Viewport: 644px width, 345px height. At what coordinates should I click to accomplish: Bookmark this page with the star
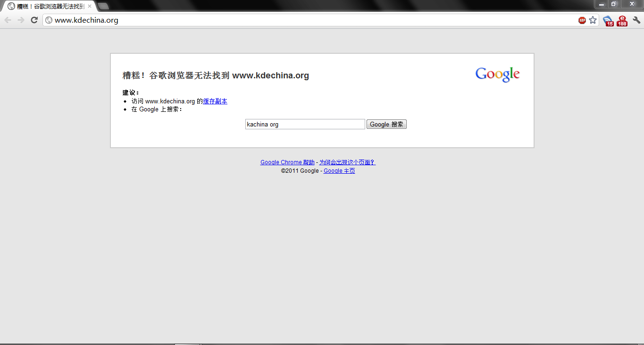click(x=593, y=20)
